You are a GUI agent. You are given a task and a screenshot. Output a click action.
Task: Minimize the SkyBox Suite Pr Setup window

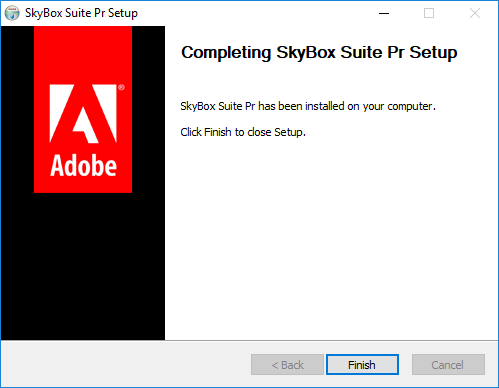tap(384, 13)
